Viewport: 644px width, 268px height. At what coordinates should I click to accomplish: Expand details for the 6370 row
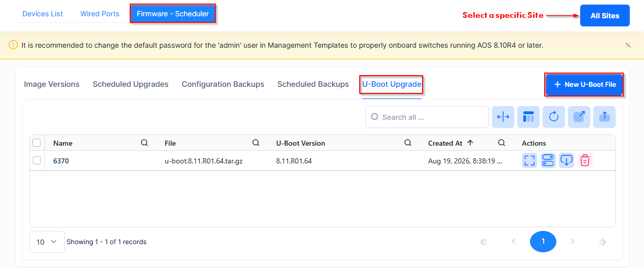pos(529,160)
